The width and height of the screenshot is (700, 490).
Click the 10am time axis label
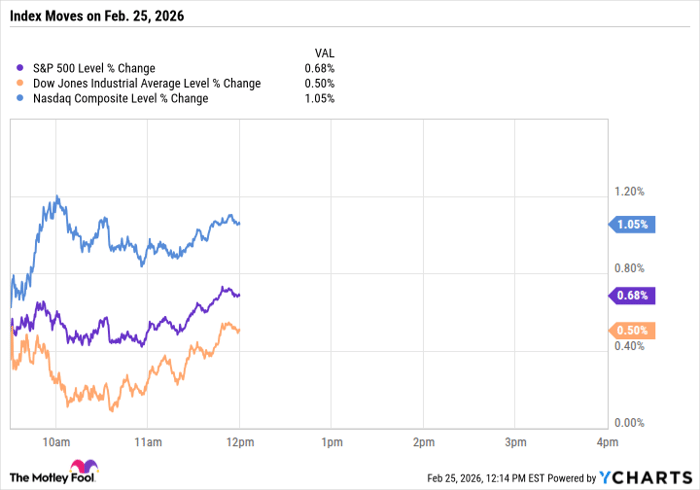tap(55, 441)
